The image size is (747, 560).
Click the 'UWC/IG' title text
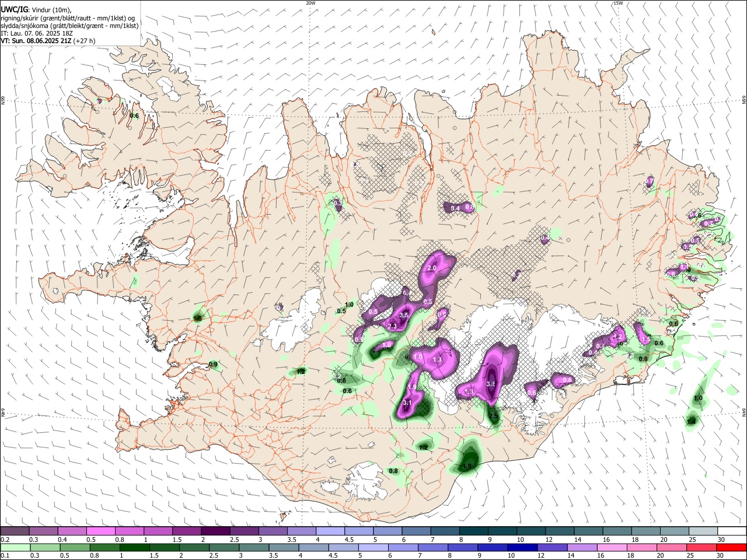pyautogui.click(x=13, y=10)
